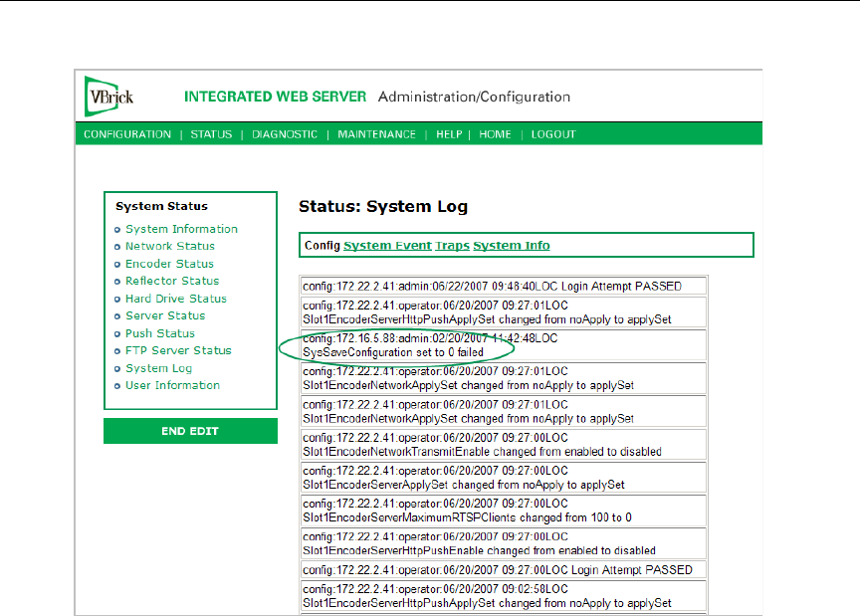
Task: Select the Config log tab
Action: 322,245
